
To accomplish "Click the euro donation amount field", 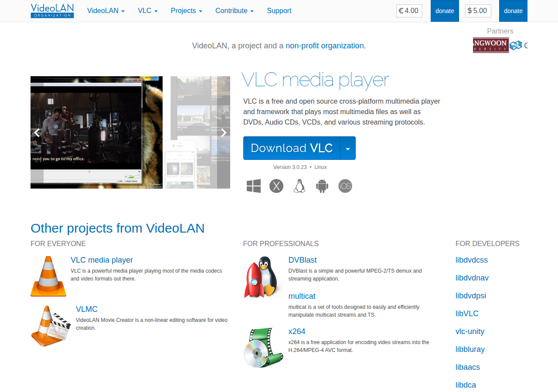I will coord(409,11).
